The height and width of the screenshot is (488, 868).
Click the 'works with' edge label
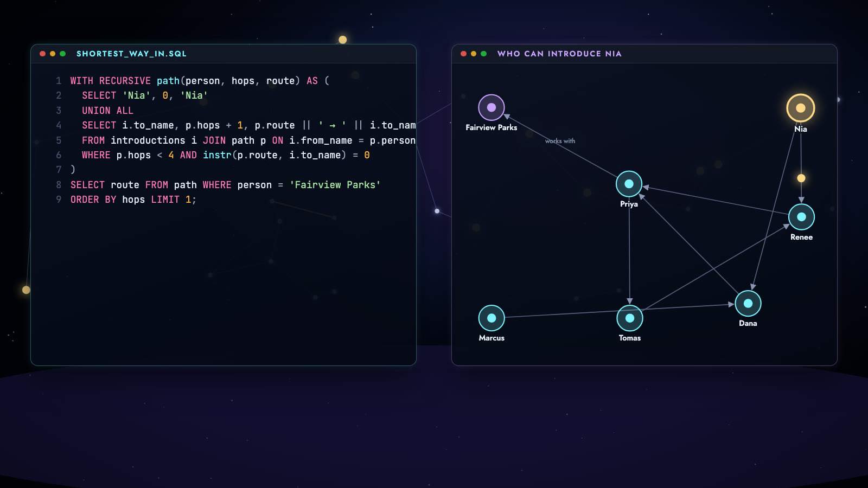pyautogui.click(x=560, y=141)
